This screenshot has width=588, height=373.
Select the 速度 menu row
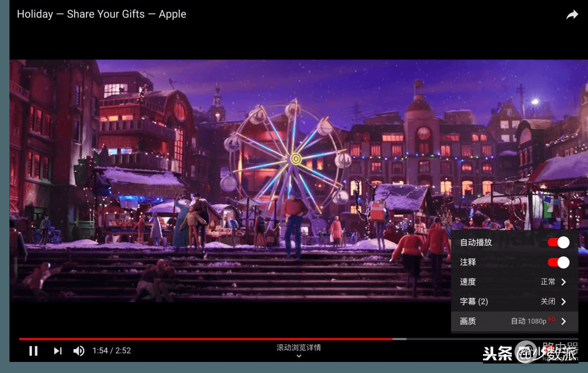click(514, 282)
